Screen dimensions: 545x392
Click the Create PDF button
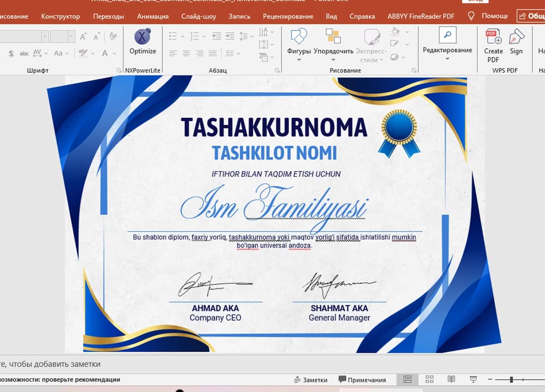point(493,45)
